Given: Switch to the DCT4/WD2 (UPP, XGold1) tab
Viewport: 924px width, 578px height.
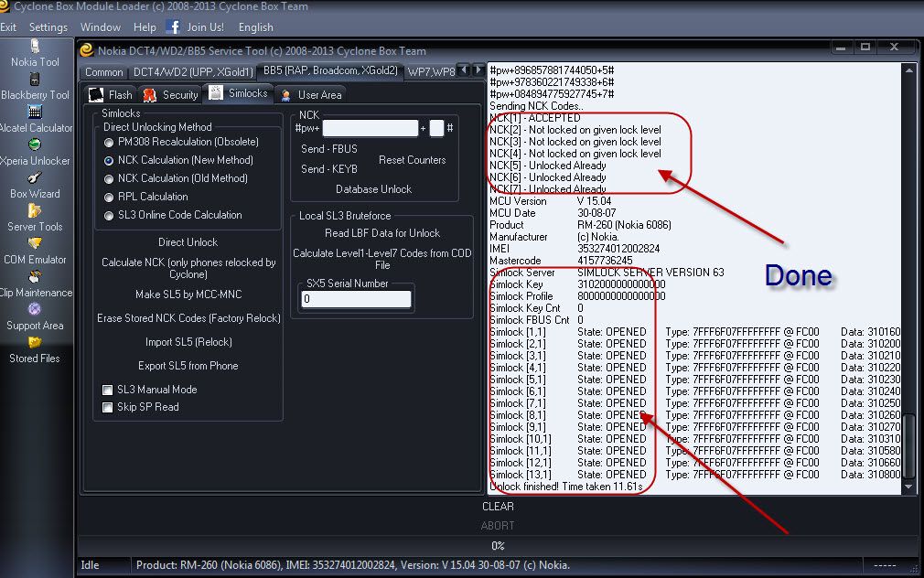Looking at the screenshot, I should click(193, 71).
